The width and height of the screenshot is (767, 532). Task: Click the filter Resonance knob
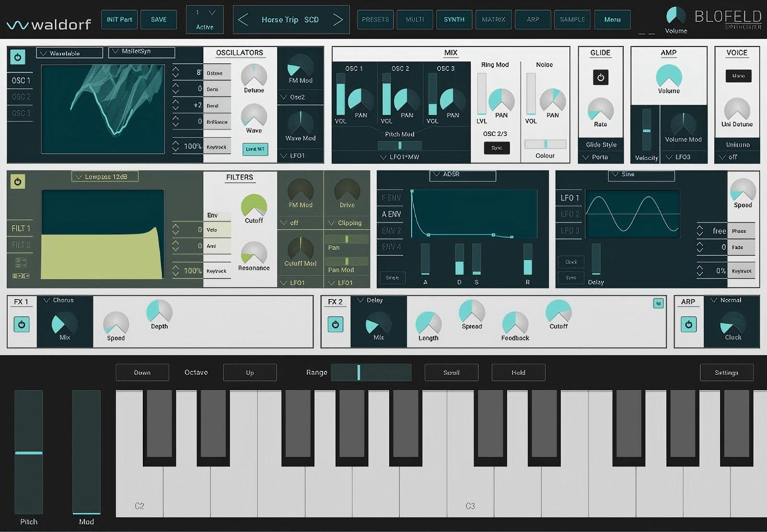(254, 253)
